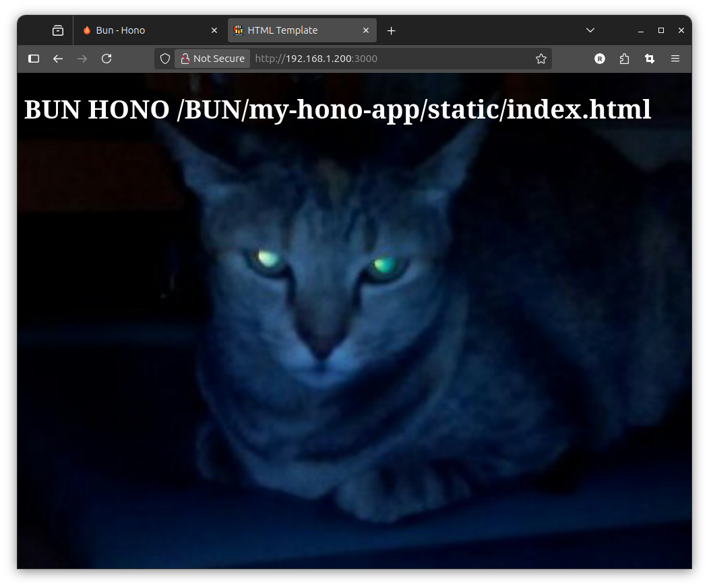This screenshot has height=588, width=709.
Task: Minimize the Firefox window
Action: pyautogui.click(x=641, y=31)
